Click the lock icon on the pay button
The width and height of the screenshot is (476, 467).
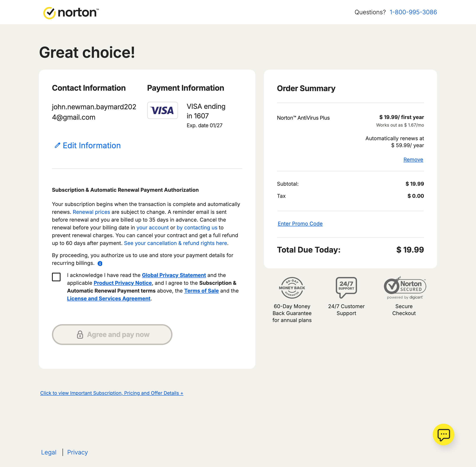80,334
